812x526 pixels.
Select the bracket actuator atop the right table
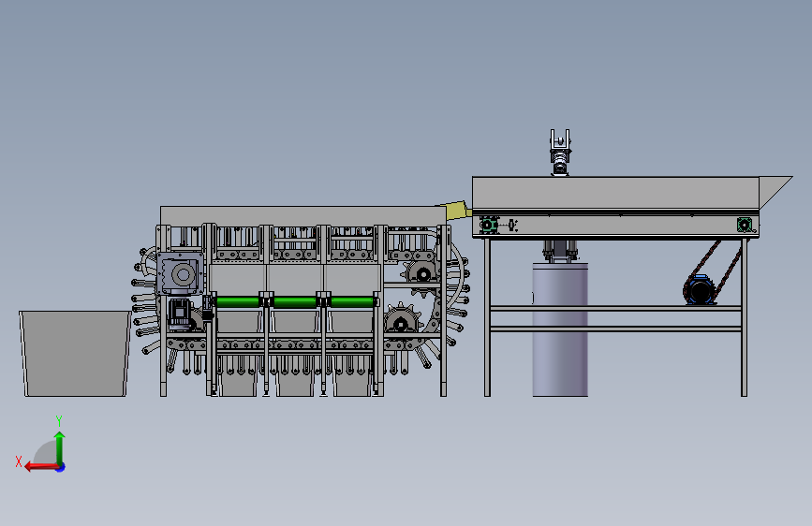pos(560,153)
